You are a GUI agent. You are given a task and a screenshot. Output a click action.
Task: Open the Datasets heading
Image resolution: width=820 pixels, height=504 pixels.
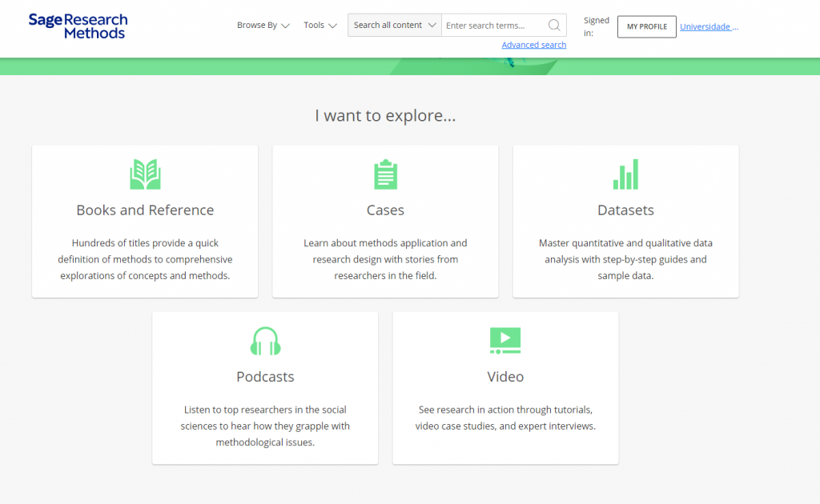tap(625, 210)
